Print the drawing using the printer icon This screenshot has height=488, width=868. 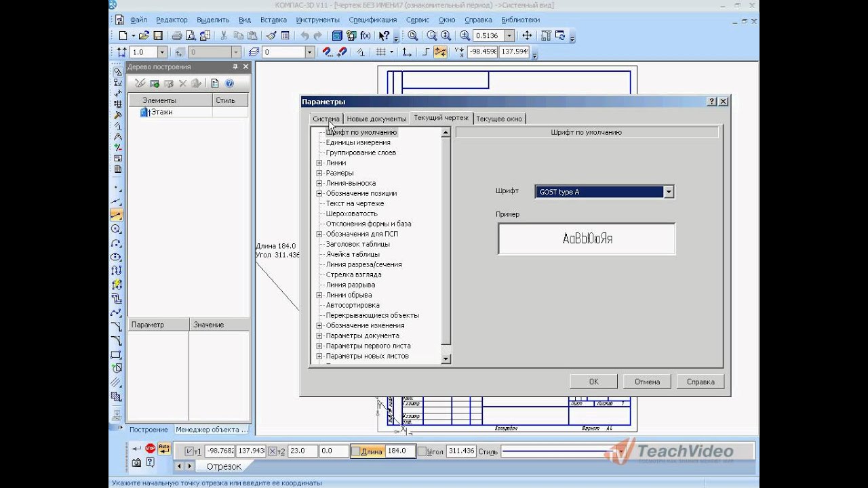(x=176, y=36)
